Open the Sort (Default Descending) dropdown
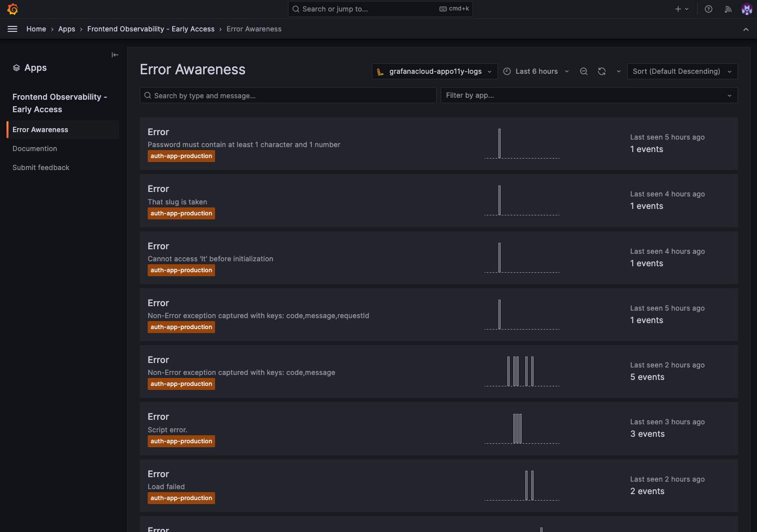This screenshot has width=757, height=532. coord(682,71)
